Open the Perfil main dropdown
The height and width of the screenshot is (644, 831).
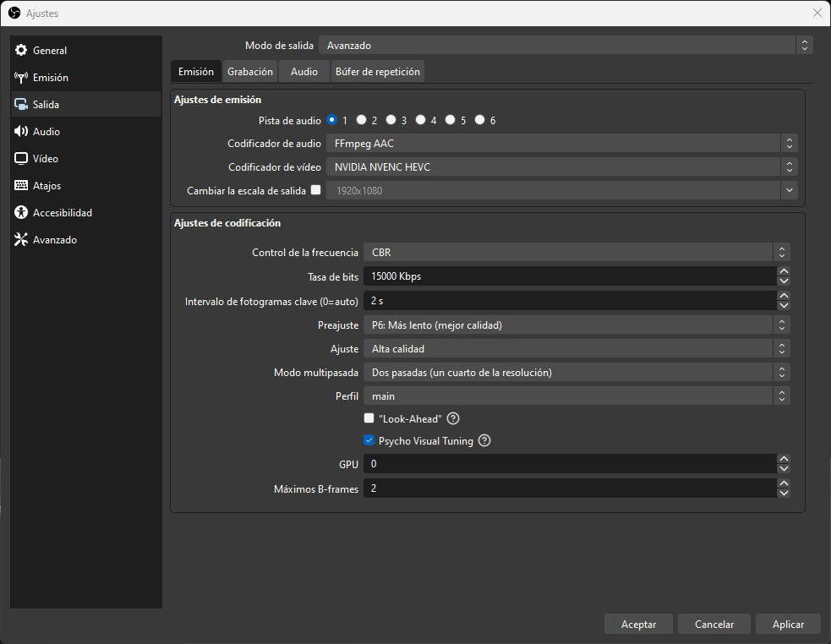tap(577, 396)
